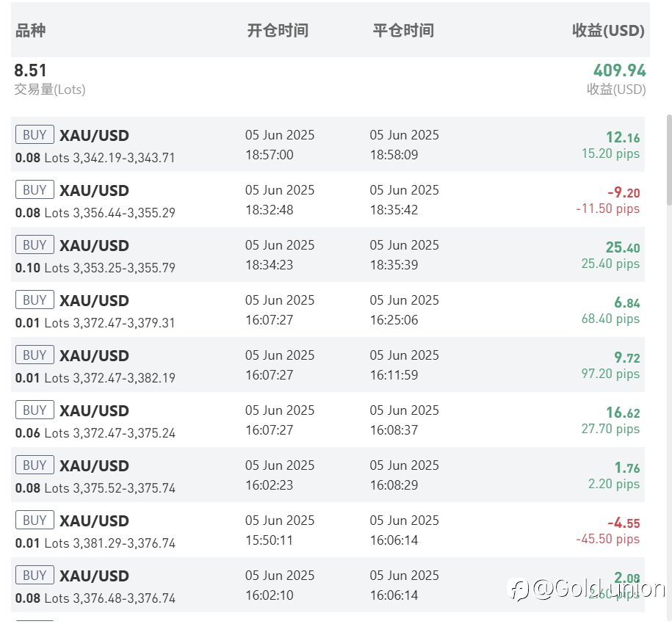Click the 收益(USD) column header
This screenshot has height=624, width=672.
tap(609, 30)
